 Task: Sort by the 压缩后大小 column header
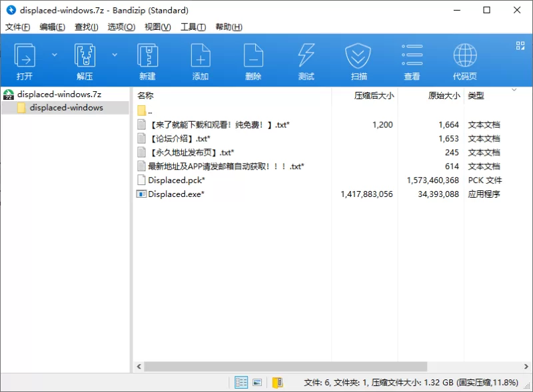[374, 95]
